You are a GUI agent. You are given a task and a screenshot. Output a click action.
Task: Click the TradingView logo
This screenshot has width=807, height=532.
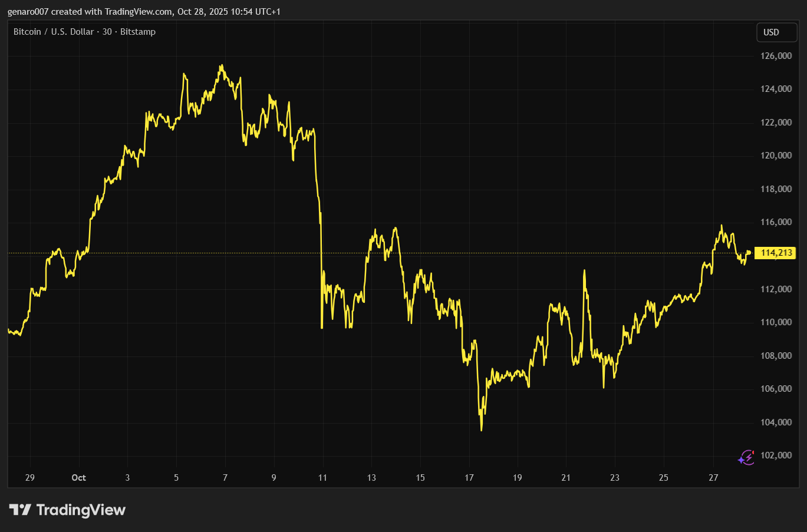[x=67, y=510]
